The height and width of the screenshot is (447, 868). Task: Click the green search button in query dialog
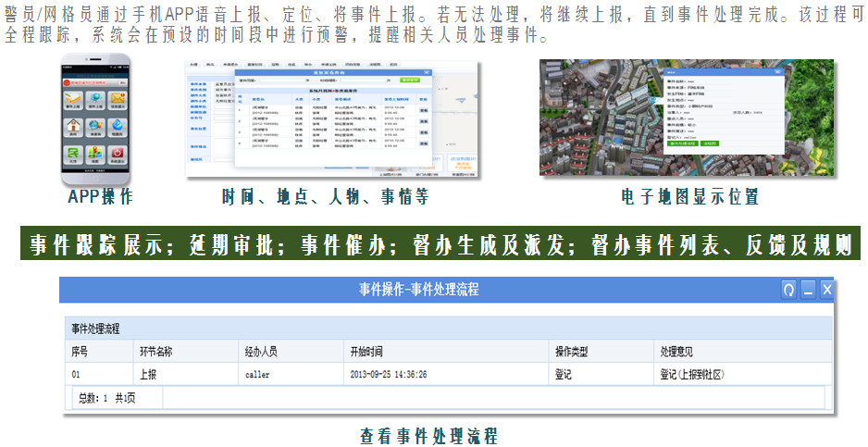pyautogui.click(x=410, y=81)
